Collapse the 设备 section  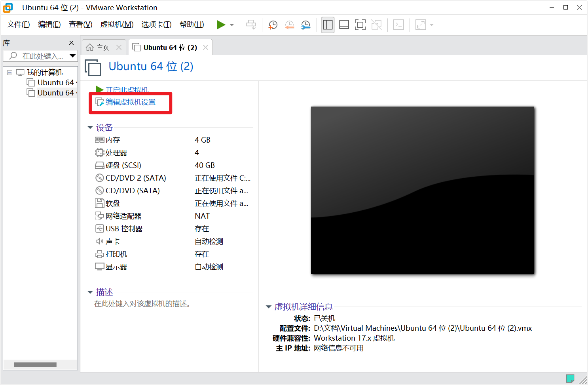pos(90,128)
